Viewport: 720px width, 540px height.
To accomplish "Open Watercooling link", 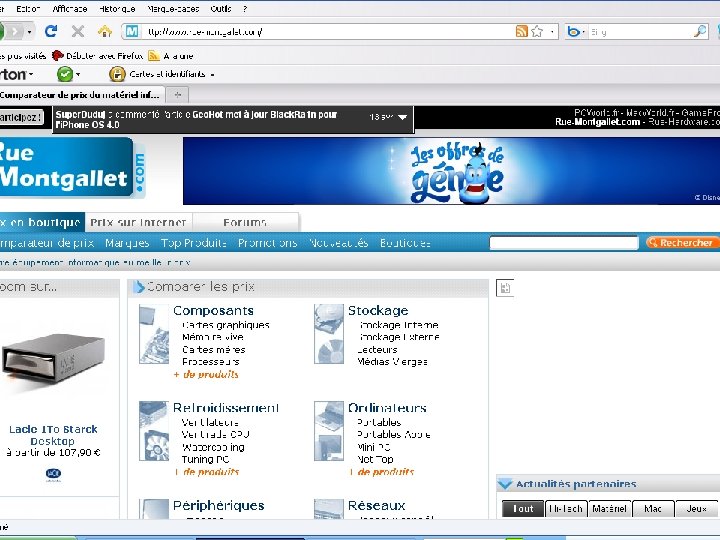I will point(213,447).
